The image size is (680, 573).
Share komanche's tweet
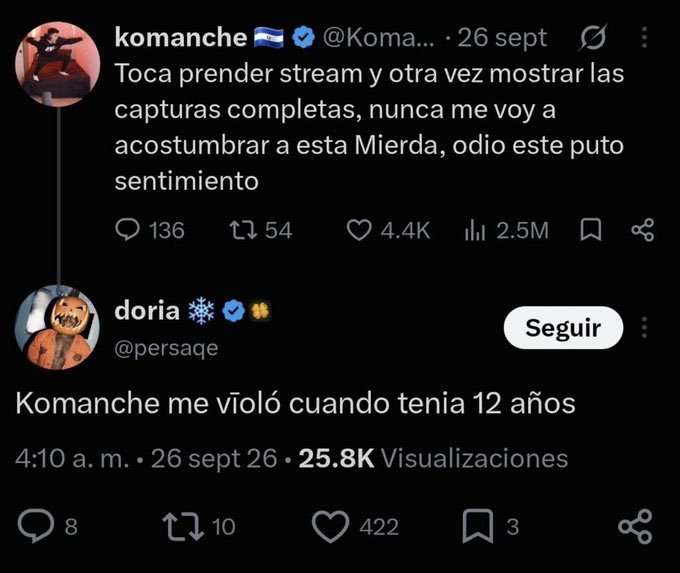click(x=643, y=230)
